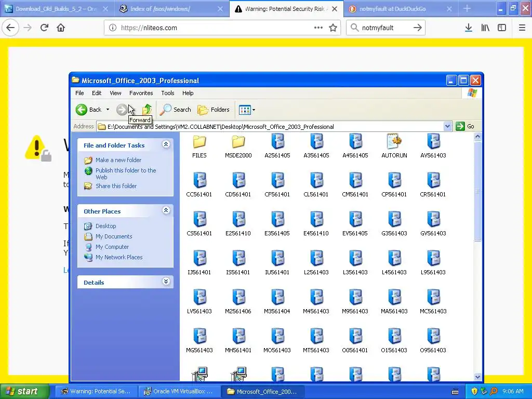Click the Windows Start button
532x399 pixels.
point(24,391)
